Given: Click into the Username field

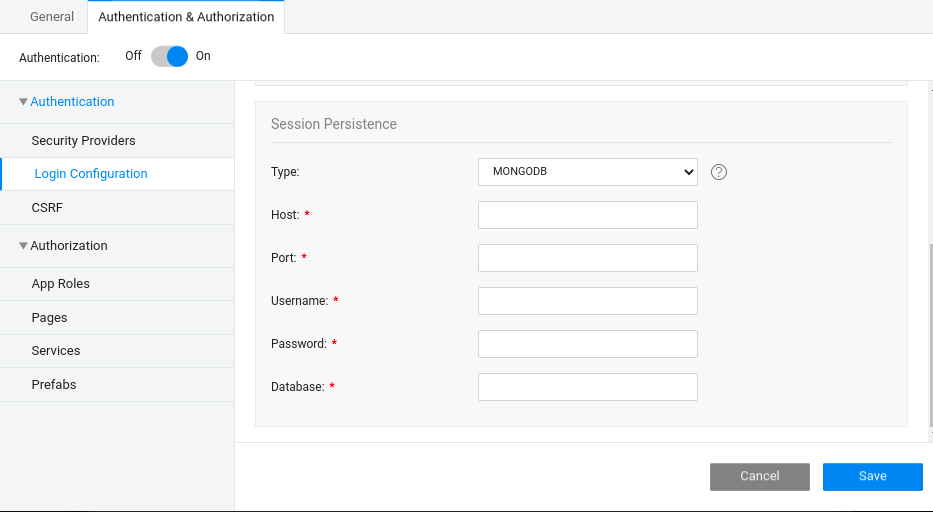Looking at the screenshot, I should click(x=587, y=301).
